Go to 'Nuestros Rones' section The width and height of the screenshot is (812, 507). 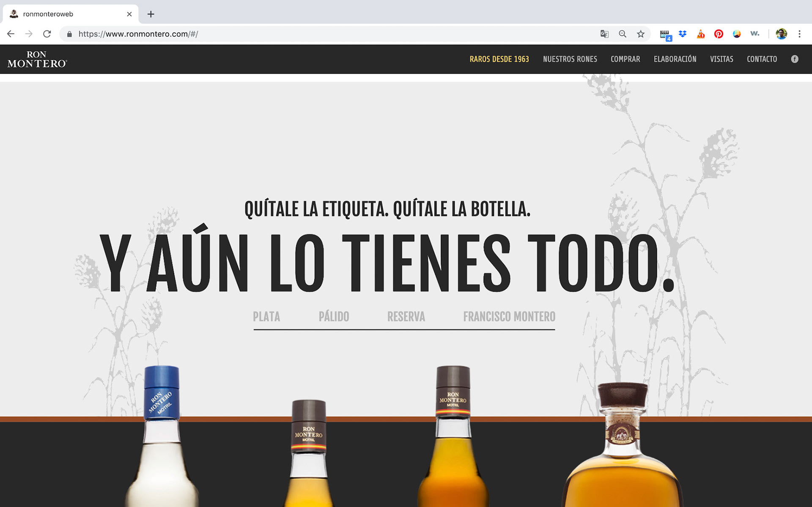pyautogui.click(x=570, y=59)
